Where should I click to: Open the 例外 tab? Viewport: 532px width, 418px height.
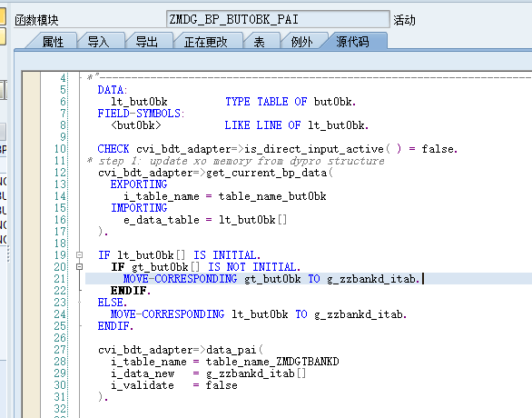pyautogui.click(x=301, y=42)
